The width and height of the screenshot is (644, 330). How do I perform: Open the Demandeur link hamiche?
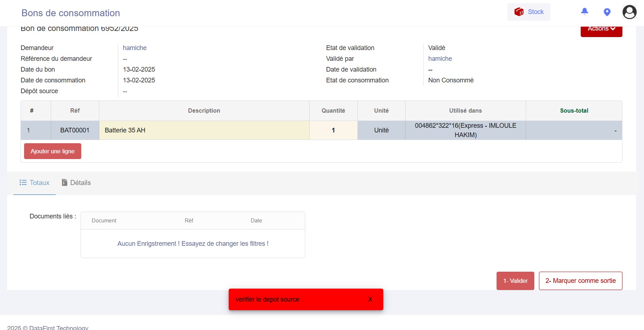(134, 48)
